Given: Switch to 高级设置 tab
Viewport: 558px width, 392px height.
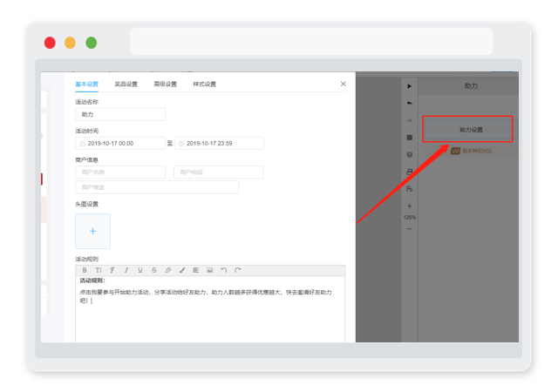Looking at the screenshot, I should (x=165, y=84).
